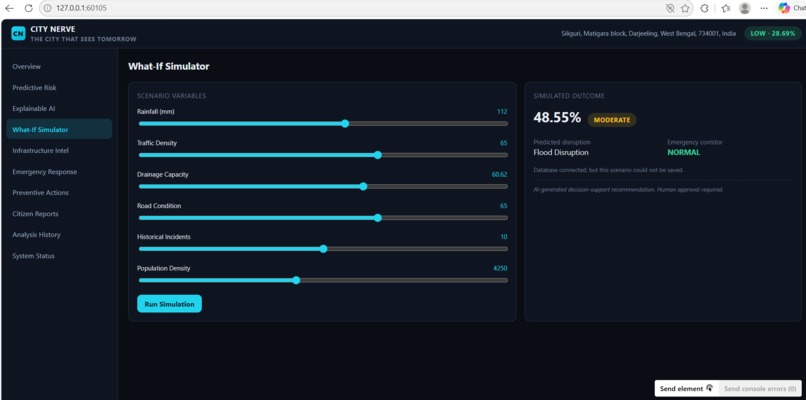Click Send console errors button
Viewport: 806px width, 400px height.
click(760, 389)
